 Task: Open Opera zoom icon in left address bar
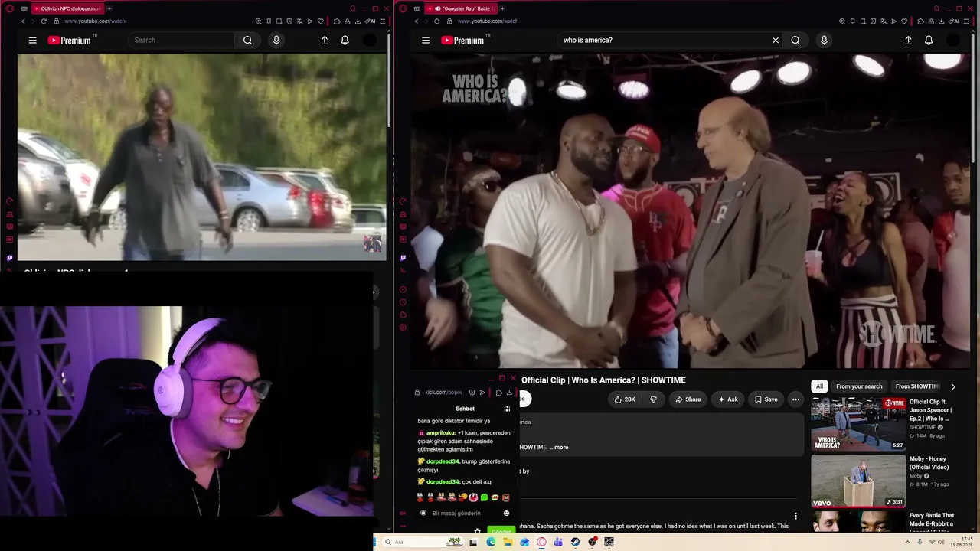(258, 21)
